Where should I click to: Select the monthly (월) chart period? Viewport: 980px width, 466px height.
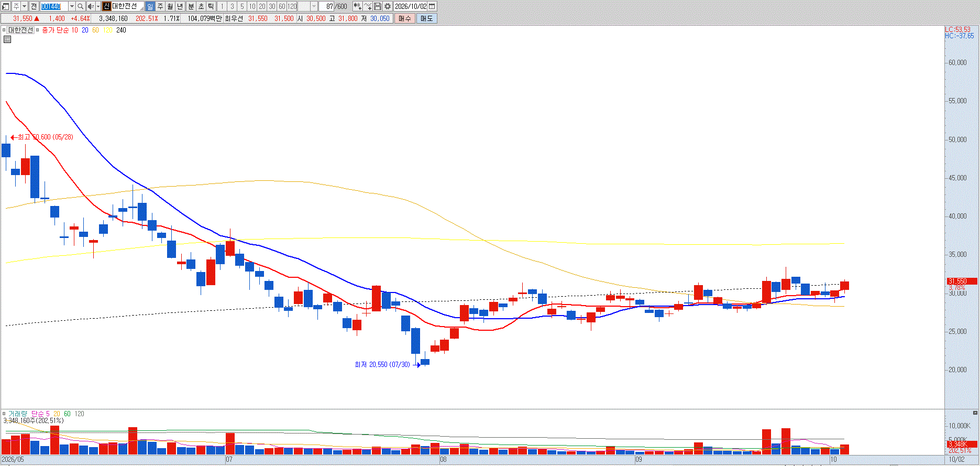coord(170,6)
